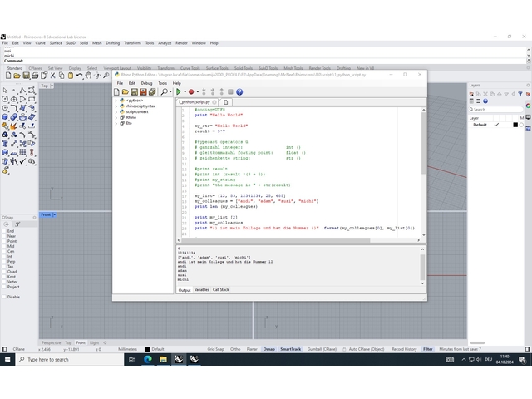Toggle Grid Snap in status bar
The width and height of the screenshot is (532, 399).
[216, 349]
